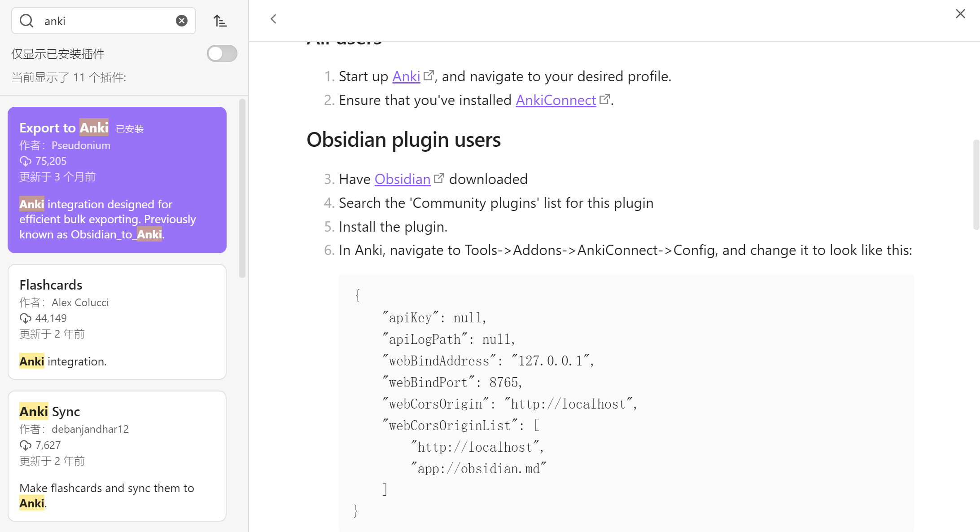Open the Flashcards plugin card
Image resolution: width=980 pixels, height=532 pixels.
[x=117, y=321]
